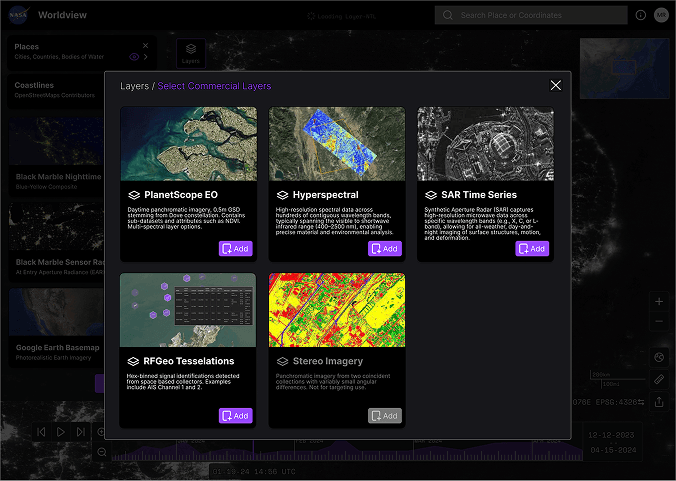Open the info icon in the header

641,15
